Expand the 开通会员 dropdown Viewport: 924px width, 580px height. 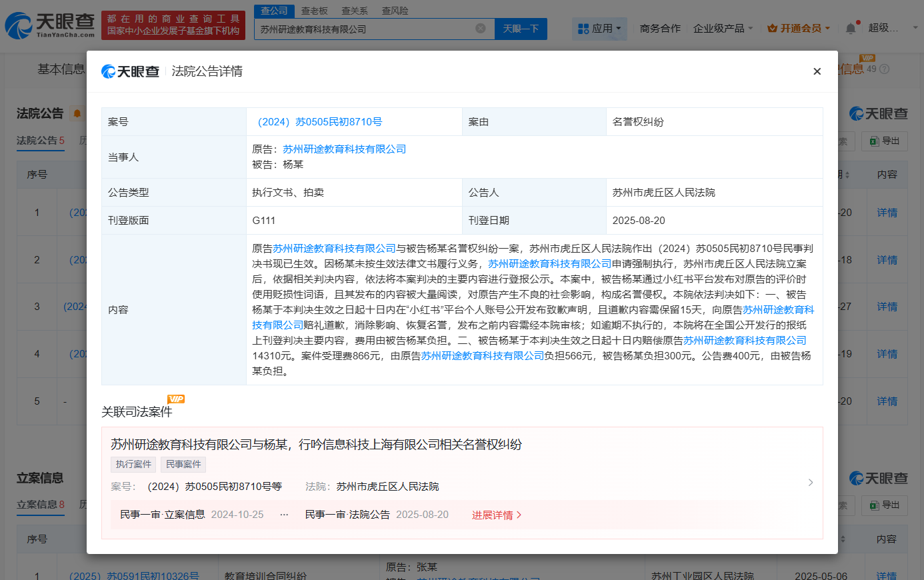click(x=799, y=29)
